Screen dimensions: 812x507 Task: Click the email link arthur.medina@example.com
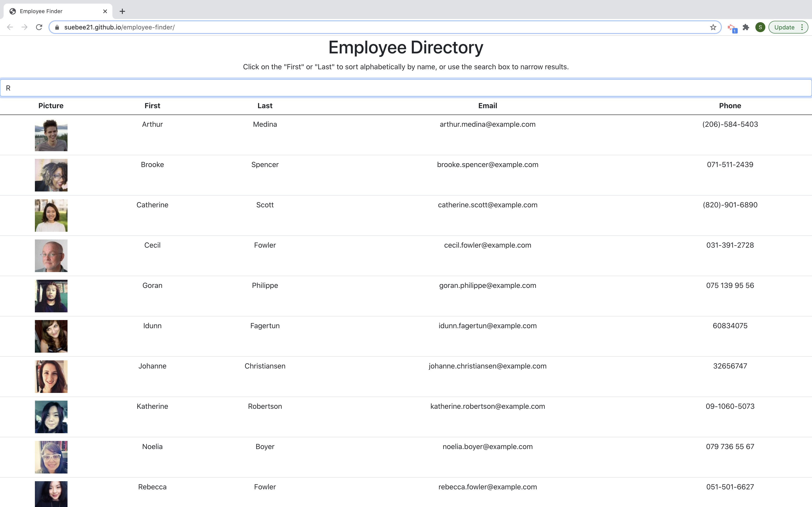[x=487, y=124]
